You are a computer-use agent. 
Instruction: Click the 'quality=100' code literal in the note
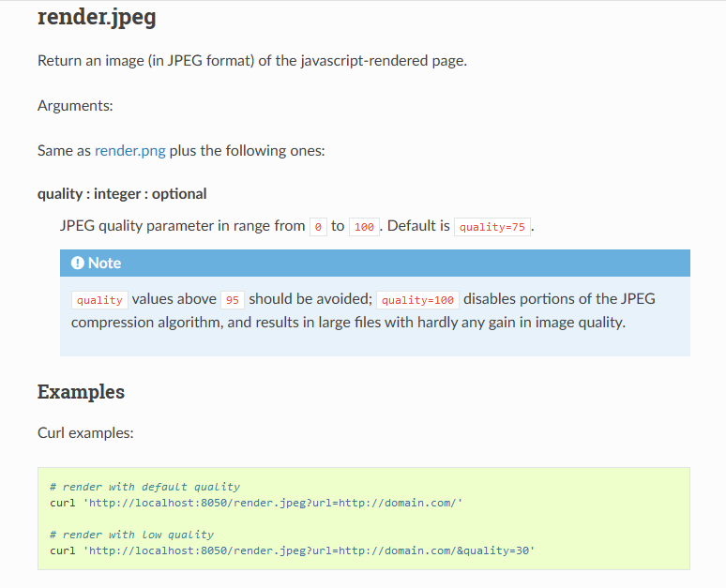[x=417, y=300]
